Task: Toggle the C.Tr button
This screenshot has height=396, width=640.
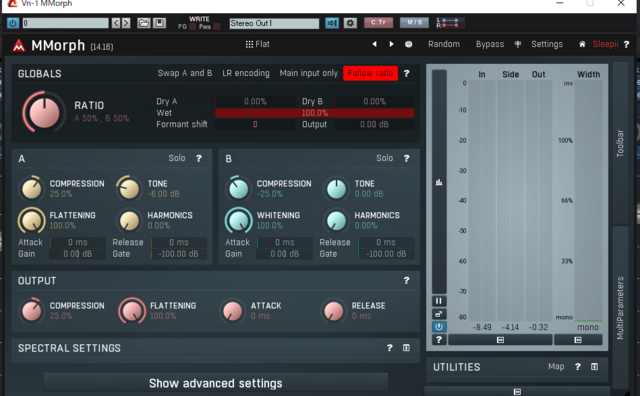Action: (378, 22)
